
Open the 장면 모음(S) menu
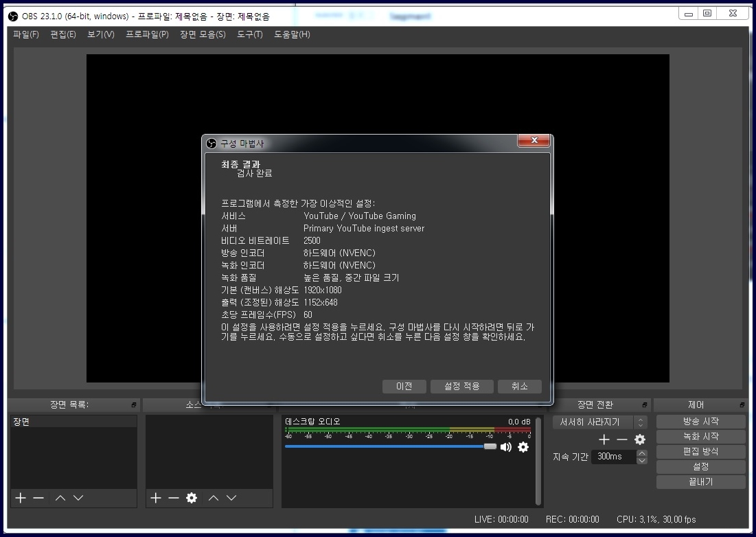pos(203,34)
